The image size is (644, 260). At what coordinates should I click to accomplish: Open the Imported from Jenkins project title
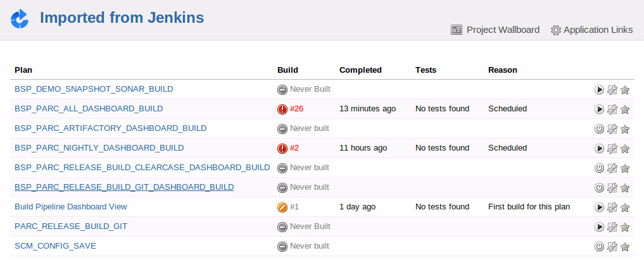[x=122, y=18]
